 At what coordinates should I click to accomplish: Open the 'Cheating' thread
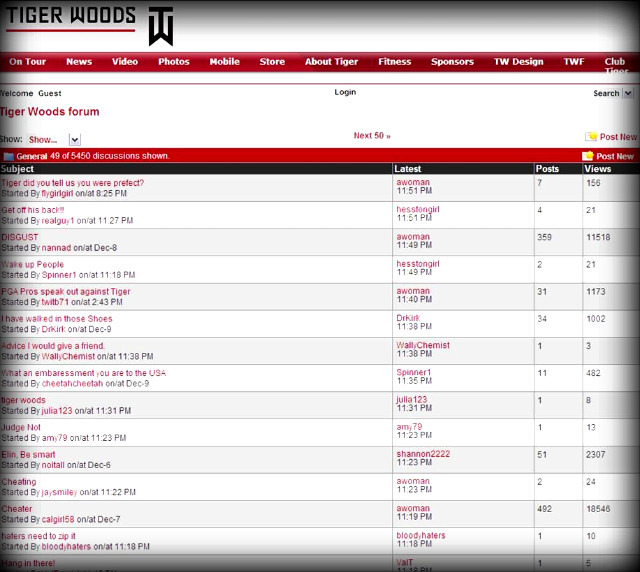coord(19,482)
